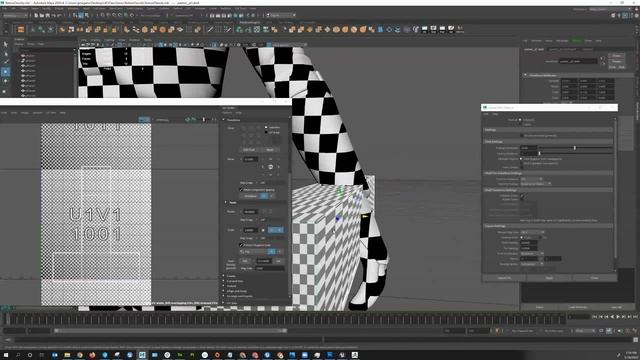Activate the Lasso select tool

coord(5,53)
